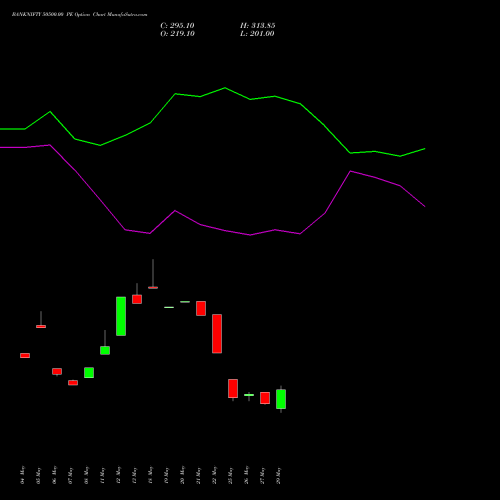Screen dimensions: 500x500
Task: Click the BANKNIFTY PE Options chart title
Action: [79, 15]
